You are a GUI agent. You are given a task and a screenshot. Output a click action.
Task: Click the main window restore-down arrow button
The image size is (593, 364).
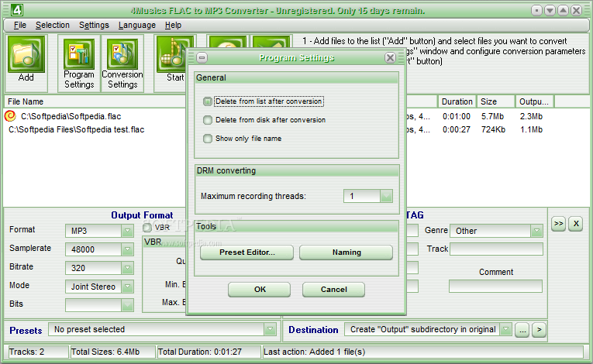[x=550, y=11]
